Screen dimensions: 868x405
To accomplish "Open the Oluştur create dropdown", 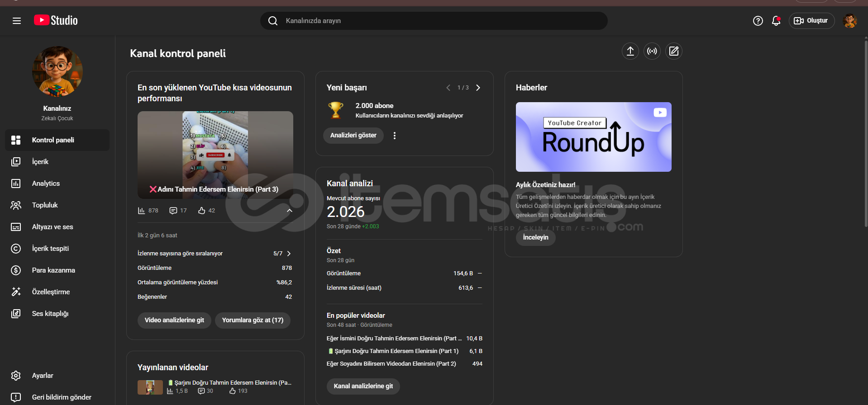I will (811, 21).
